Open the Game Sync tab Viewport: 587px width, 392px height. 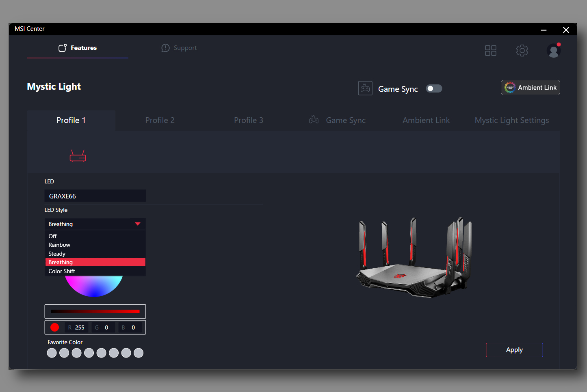click(x=337, y=120)
